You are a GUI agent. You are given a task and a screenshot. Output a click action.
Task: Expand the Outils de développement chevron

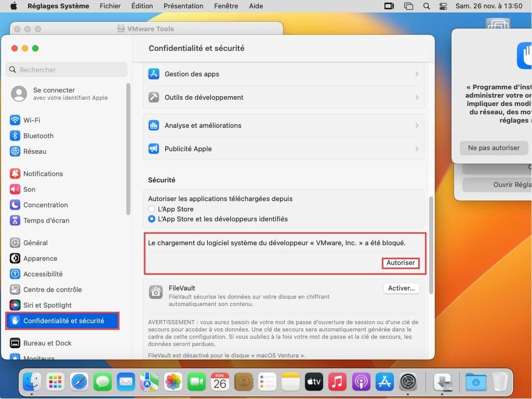pyautogui.click(x=417, y=97)
